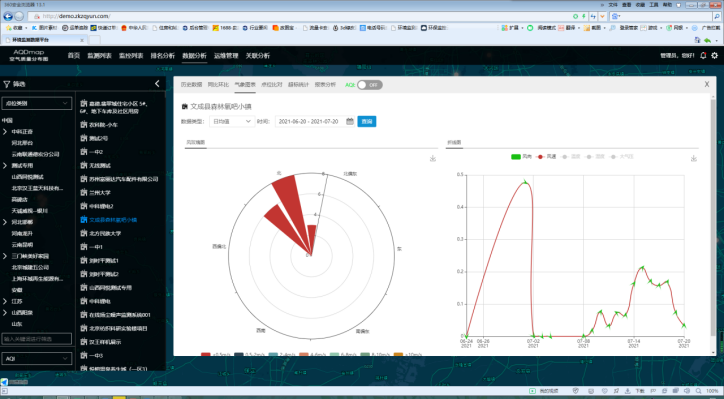Image resolution: width=724 pixels, height=399 pixels.
Task: Click the blue 查询 button
Action: pos(367,121)
